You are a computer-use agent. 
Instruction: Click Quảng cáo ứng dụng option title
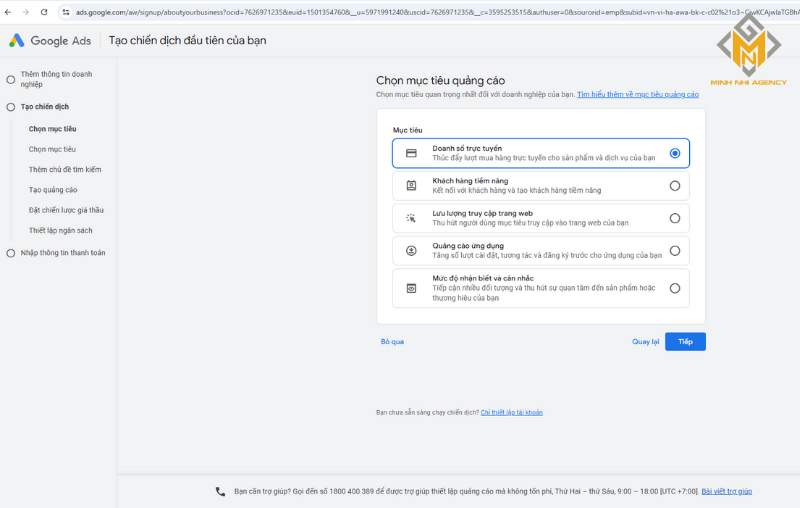click(x=468, y=246)
